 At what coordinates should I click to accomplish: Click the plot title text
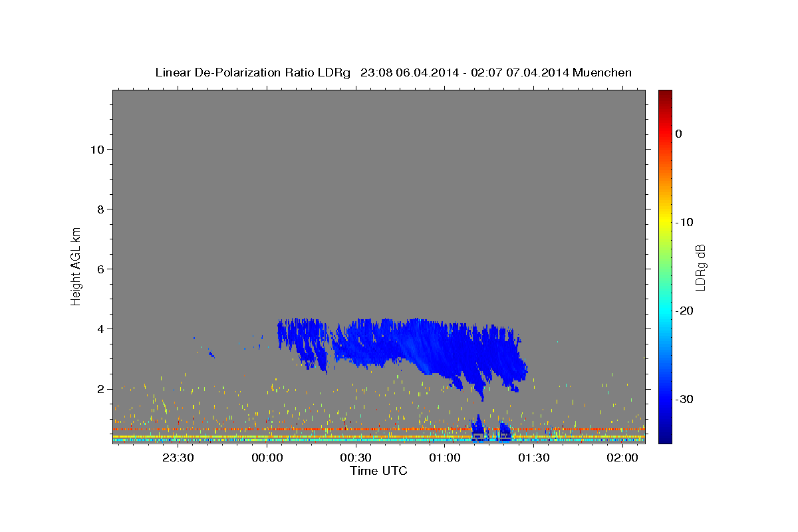[393, 72]
